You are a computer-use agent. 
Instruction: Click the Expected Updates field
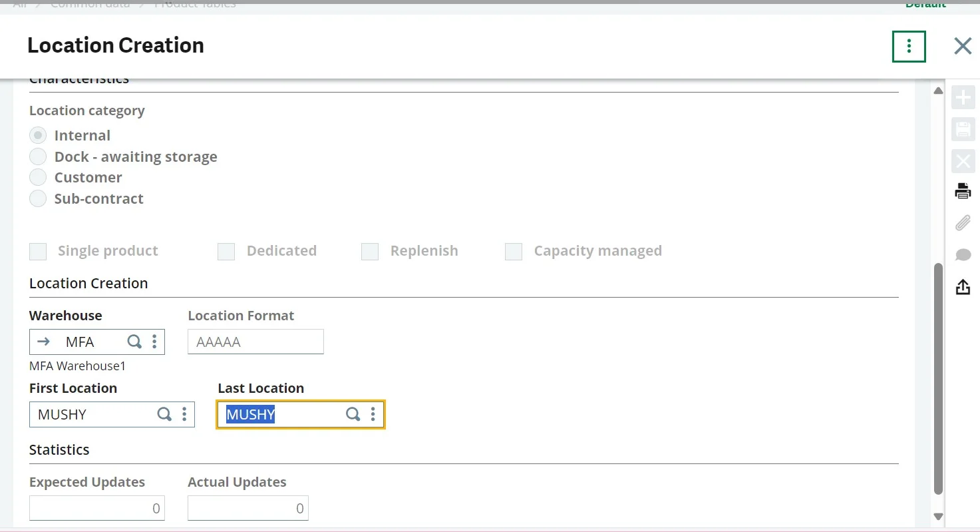pos(97,508)
